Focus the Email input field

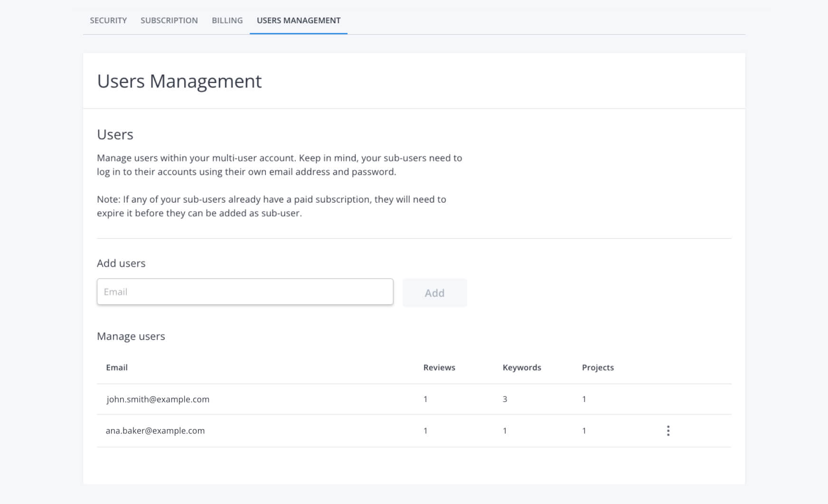point(245,292)
